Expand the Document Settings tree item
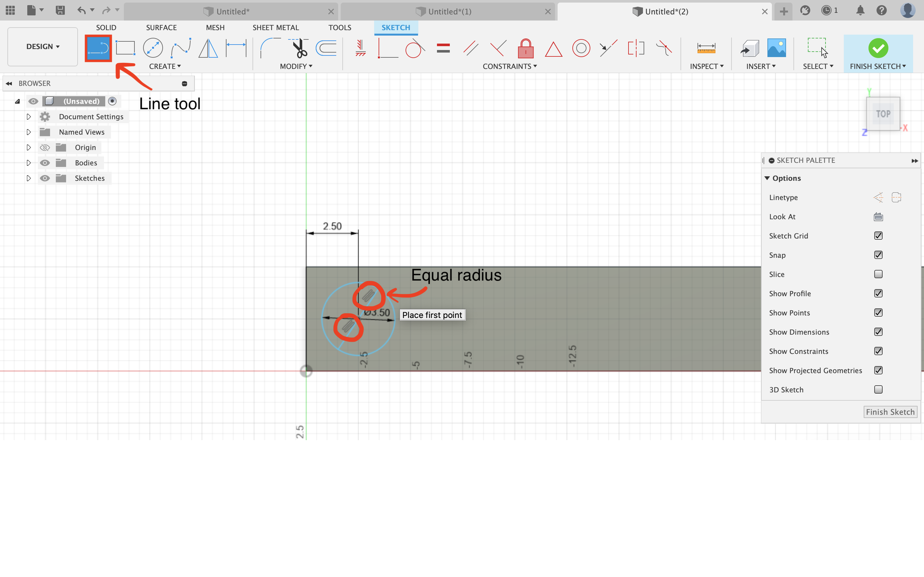Image resolution: width=924 pixels, height=577 pixels. click(x=28, y=117)
